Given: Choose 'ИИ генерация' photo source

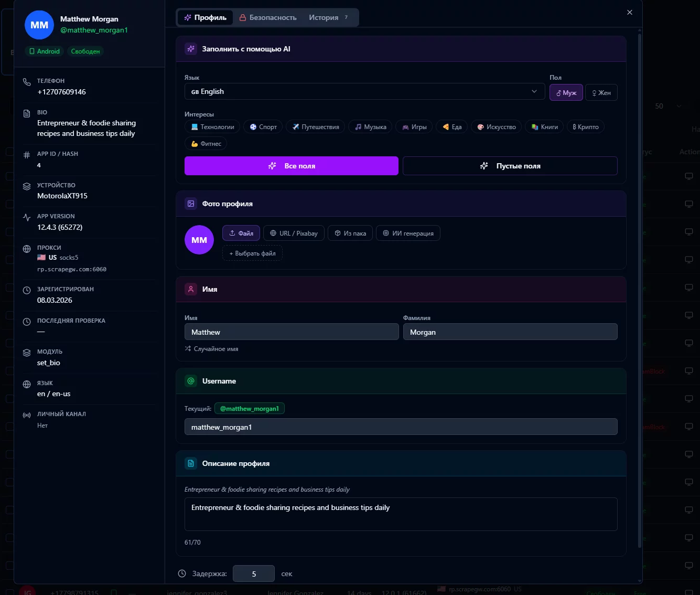Looking at the screenshot, I should coord(408,233).
